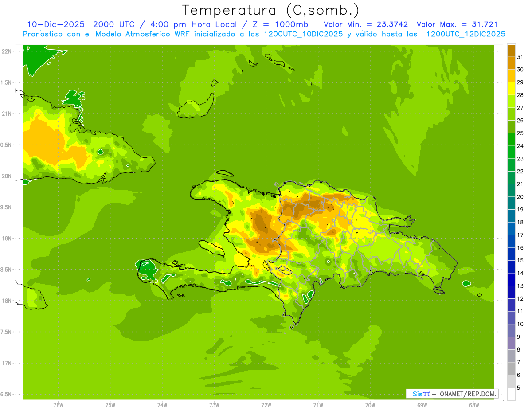Click 'Valor Min. = 23.3742' readout
Viewport: 532px width, 411px height.
(366, 24)
